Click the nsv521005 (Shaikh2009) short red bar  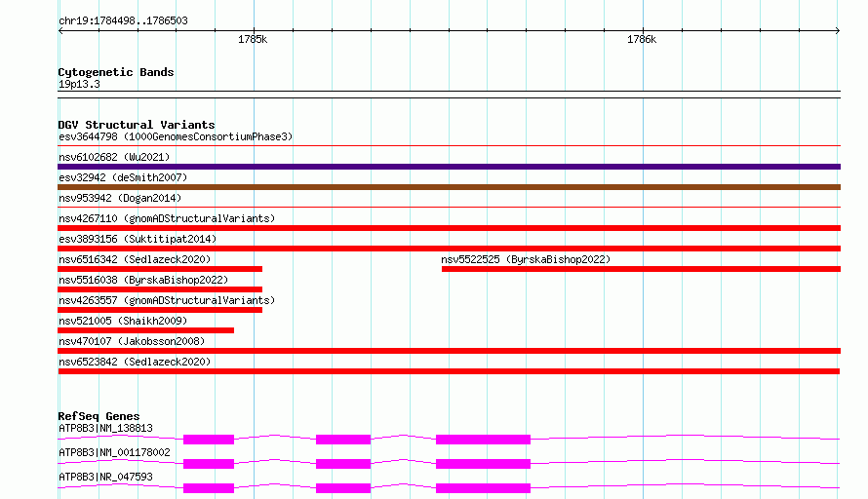(146, 330)
